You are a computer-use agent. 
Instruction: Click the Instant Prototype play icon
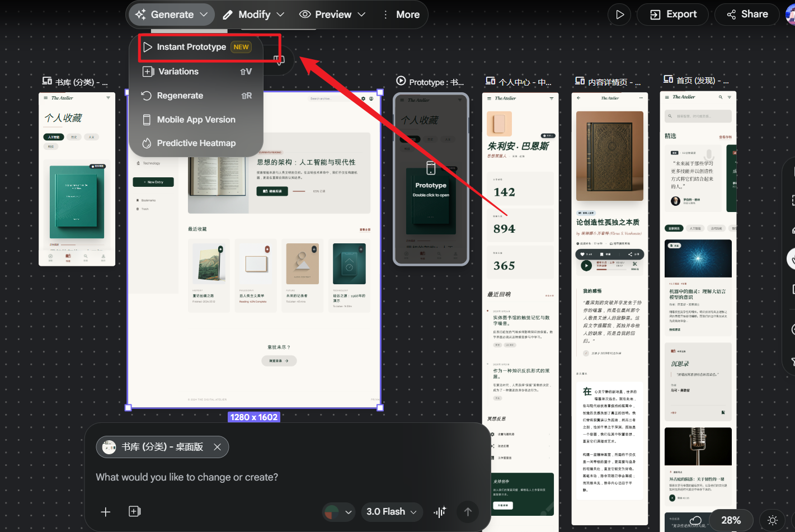pyautogui.click(x=147, y=47)
